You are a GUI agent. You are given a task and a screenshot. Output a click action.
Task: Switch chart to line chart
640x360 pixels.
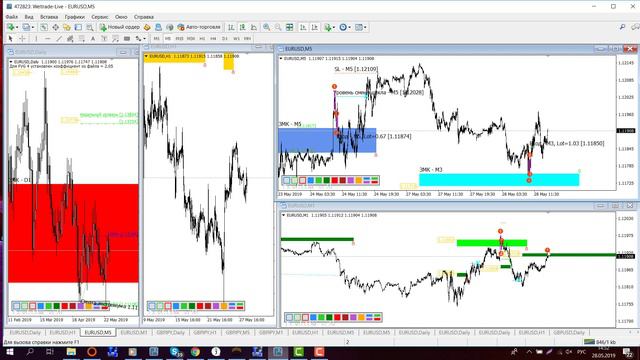[254, 27]
